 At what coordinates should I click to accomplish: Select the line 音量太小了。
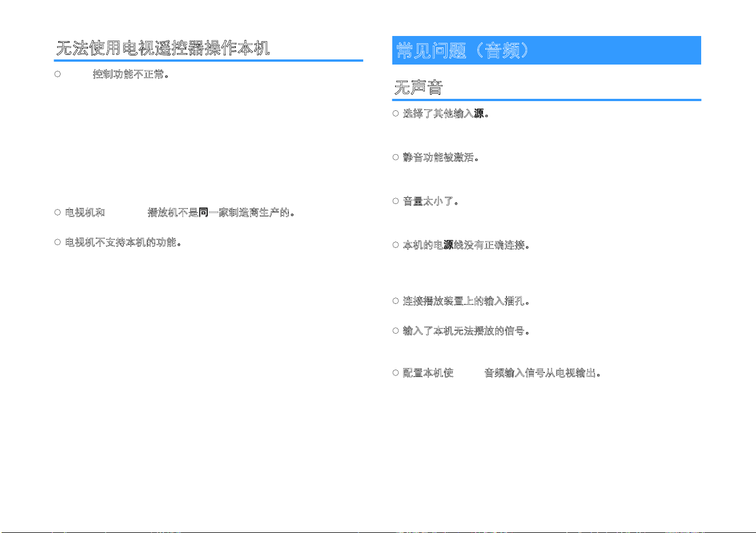[431, 201]
